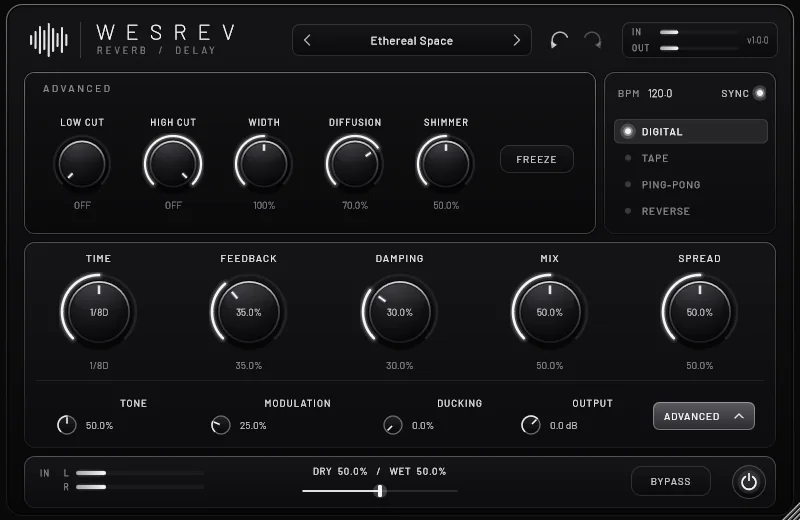Viewport: 800px width, 520px height.
Task: Click the v1.0.0 version label
Action: click(758, 40)
